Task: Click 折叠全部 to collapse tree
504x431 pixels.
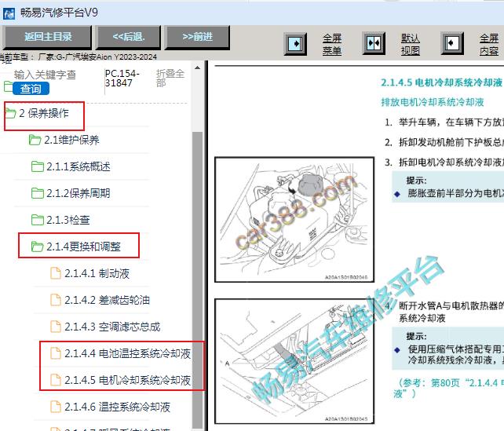Action: (x=170, y=78)
